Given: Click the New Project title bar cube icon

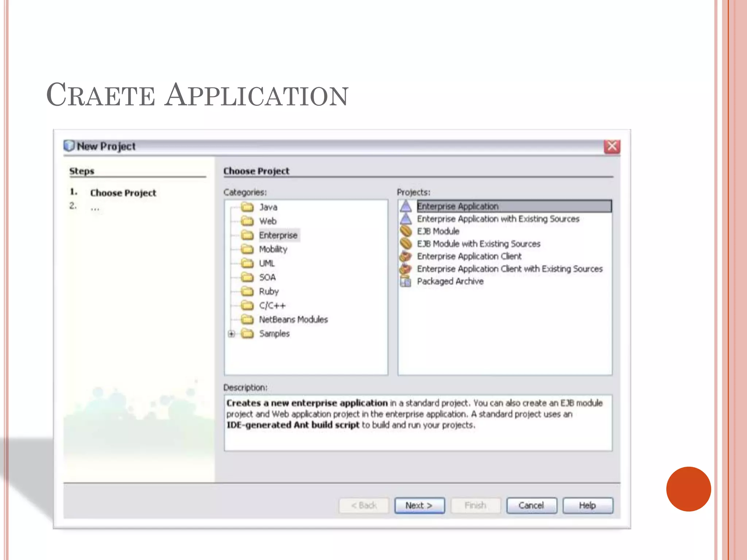Looking at the screenshot, I should (x=69, y=146).
